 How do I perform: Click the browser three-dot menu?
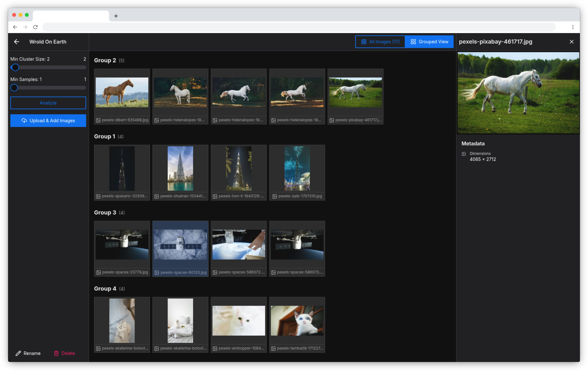573,27
